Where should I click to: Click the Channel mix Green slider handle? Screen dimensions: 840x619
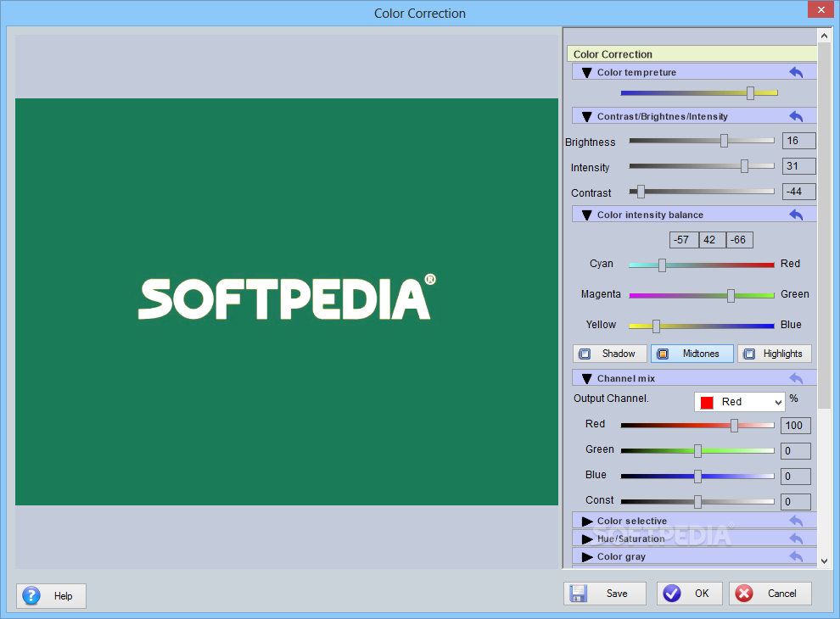pyautogui.click(x=697, y=451)
